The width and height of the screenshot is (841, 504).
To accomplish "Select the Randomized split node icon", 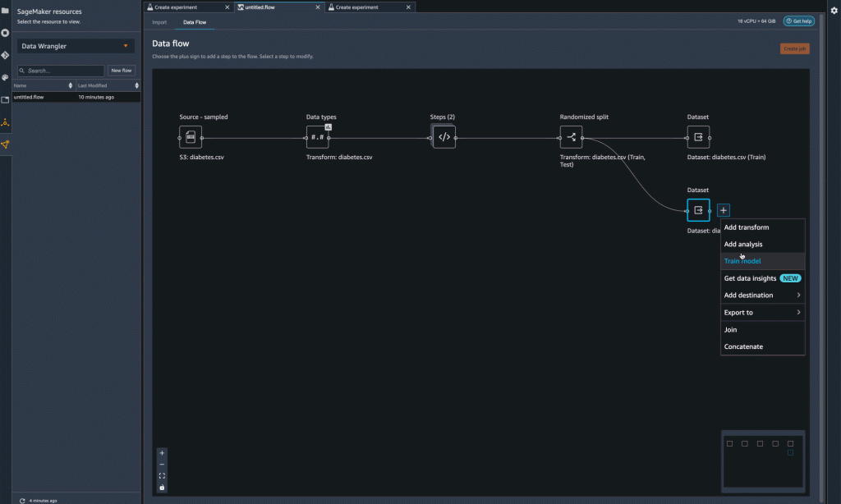I will click(572, 137).
